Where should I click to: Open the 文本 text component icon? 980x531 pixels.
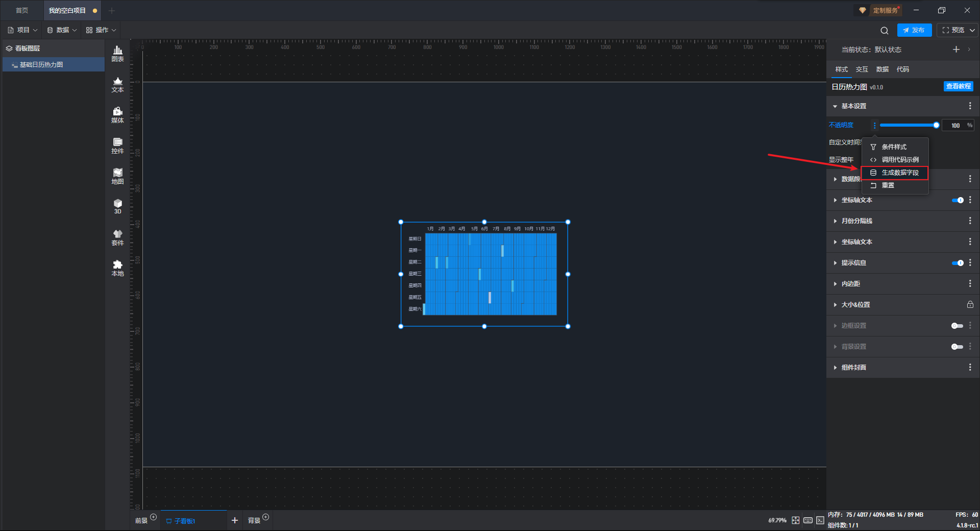pos(117,84)
